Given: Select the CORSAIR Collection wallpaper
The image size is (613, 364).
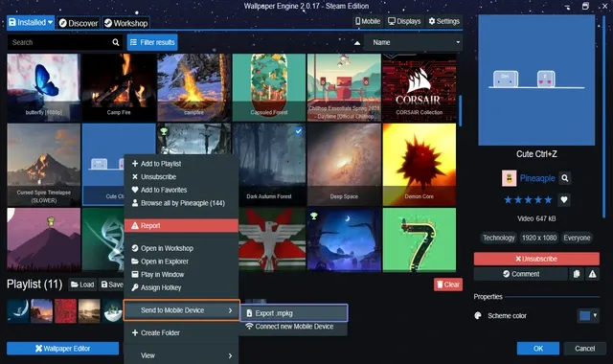Looking at the screenshot, I should 420,87.
